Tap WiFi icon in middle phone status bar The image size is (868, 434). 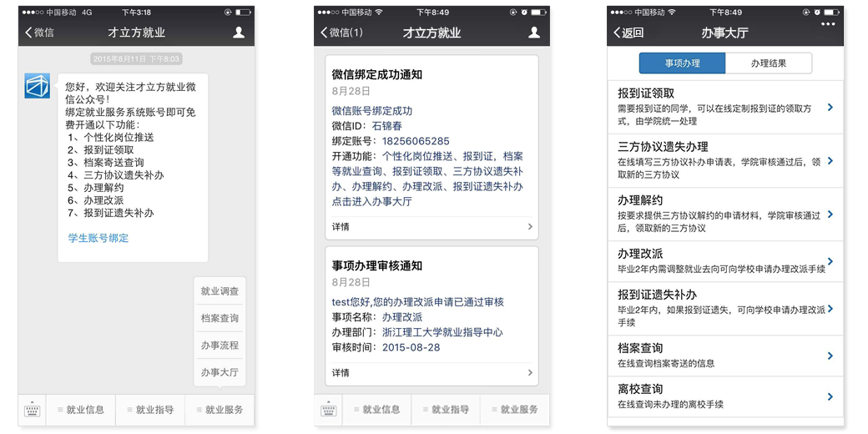(379, 13)
